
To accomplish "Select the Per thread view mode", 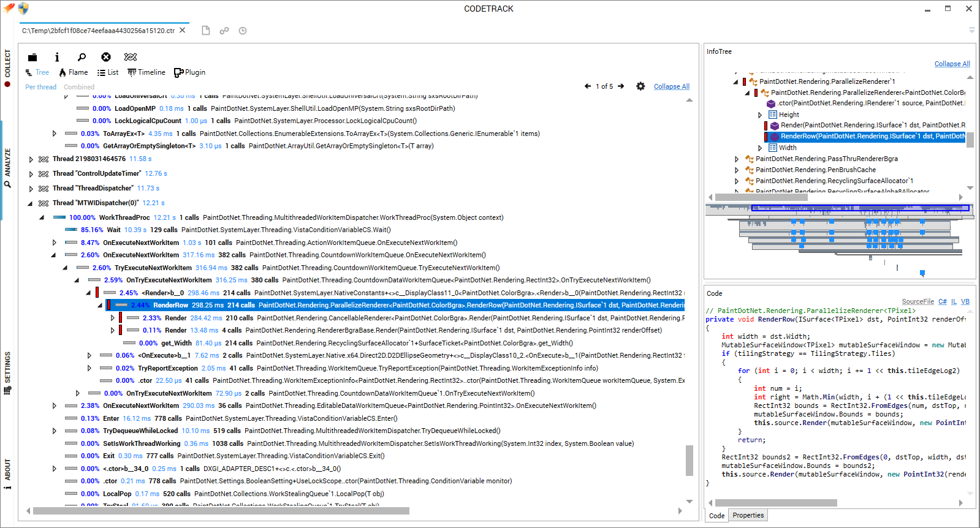I will click(40, 87).
